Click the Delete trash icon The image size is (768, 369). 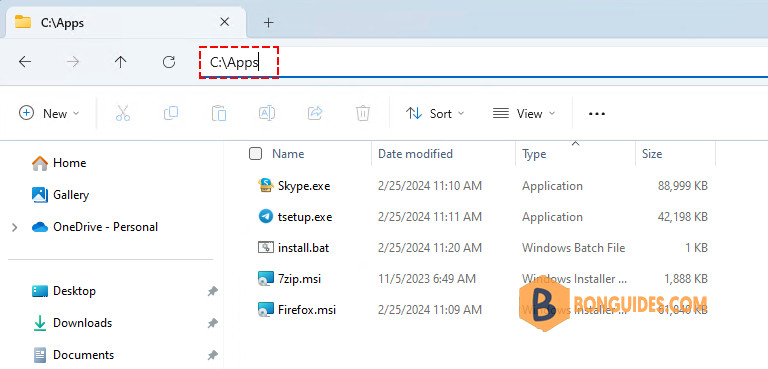[x=362, y=114]
